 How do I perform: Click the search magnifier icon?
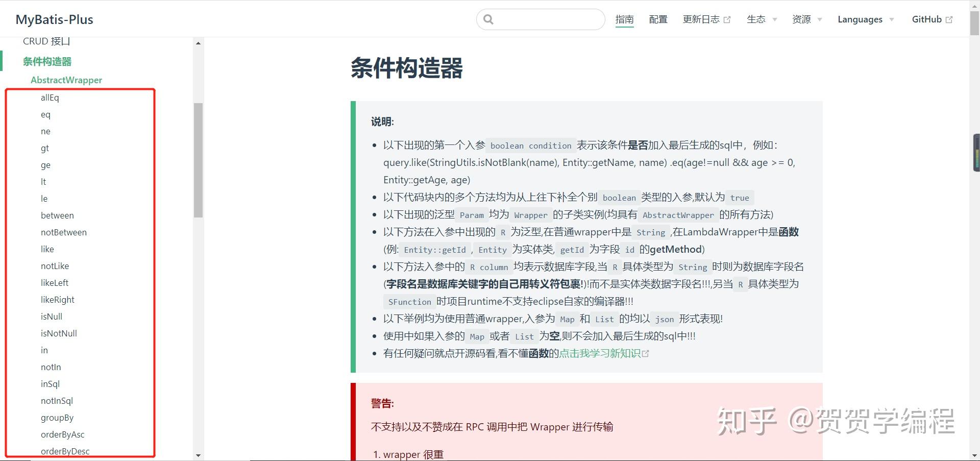[x=488, y=19]
